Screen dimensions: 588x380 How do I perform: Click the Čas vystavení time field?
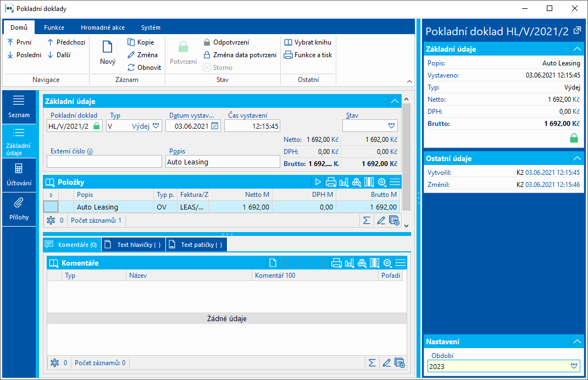pyautogui.click(x=252, y=126)
